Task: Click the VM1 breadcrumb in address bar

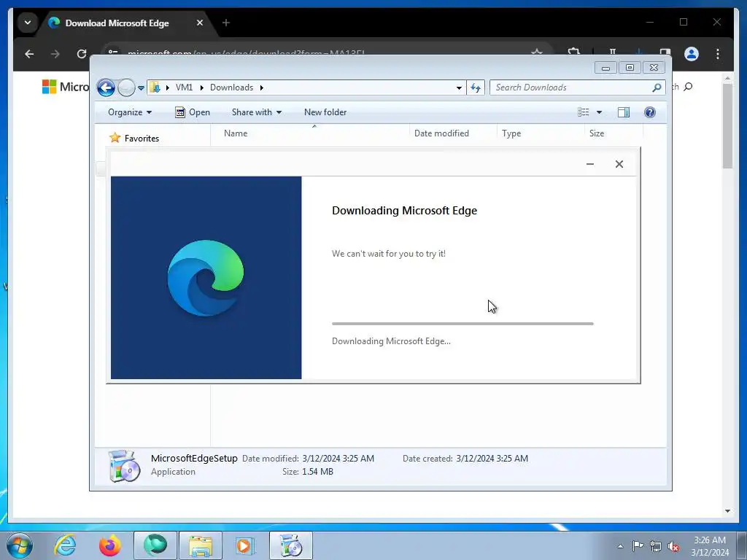Action: (184, 87)
